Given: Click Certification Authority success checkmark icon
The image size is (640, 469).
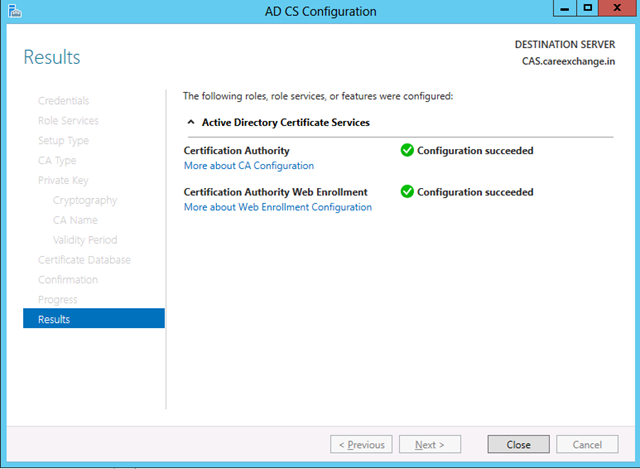Looking at the screenshot, I should pyautogui.click(x=407, y=150).
